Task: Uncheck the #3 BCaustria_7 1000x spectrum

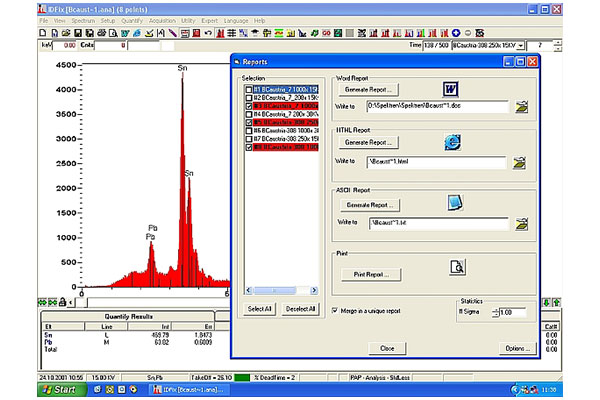Action: click(x=246, y=105)
